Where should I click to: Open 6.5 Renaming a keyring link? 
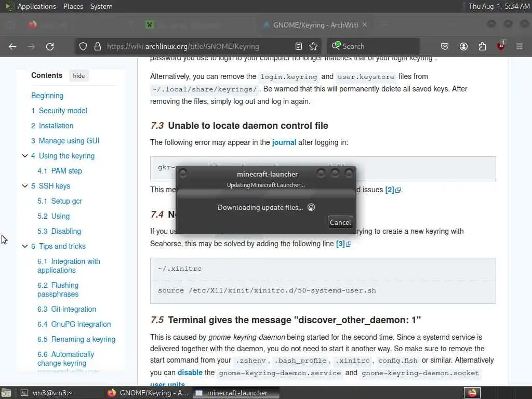[x=76, y=339]
